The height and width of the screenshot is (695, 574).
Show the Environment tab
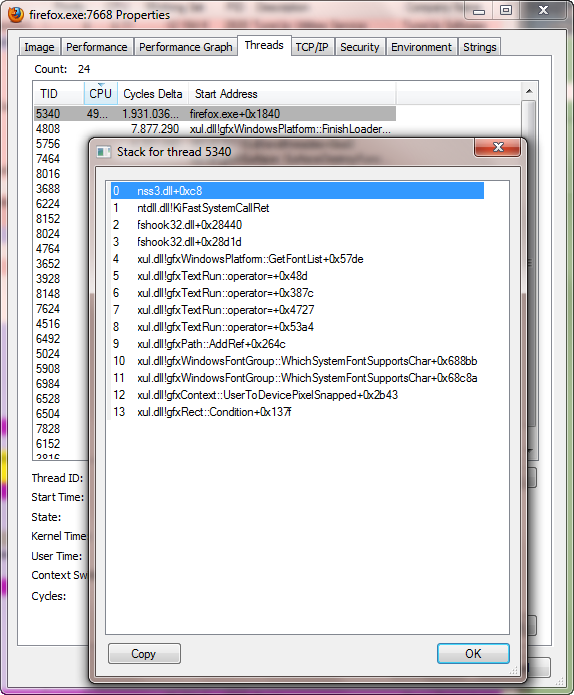(x=421, y=47)
